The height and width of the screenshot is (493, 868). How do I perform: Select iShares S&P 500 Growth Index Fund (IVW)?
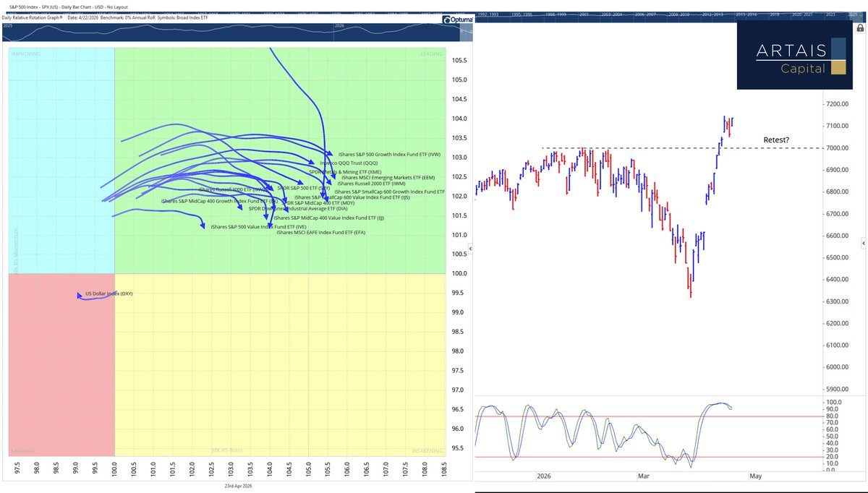[389, 155]
